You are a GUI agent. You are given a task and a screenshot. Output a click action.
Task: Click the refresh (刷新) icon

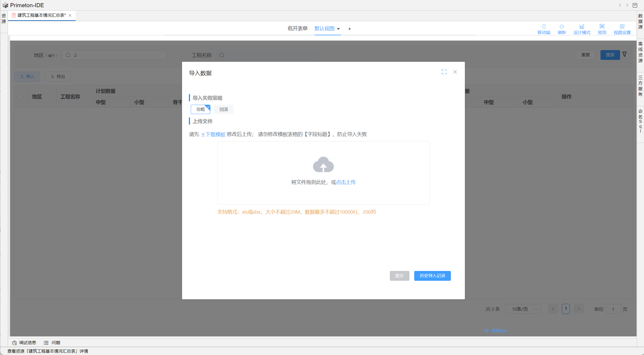561,29
